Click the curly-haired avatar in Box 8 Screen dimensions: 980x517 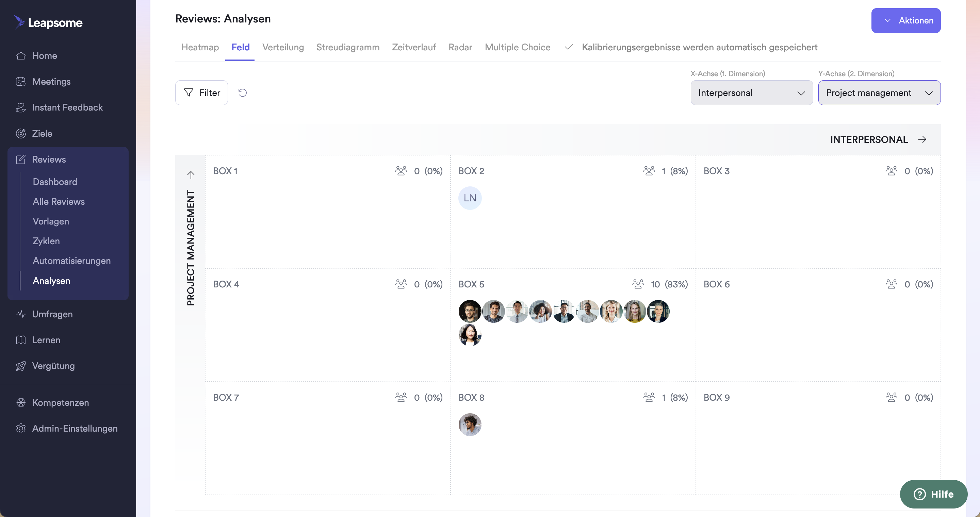(x=470, y=424)
